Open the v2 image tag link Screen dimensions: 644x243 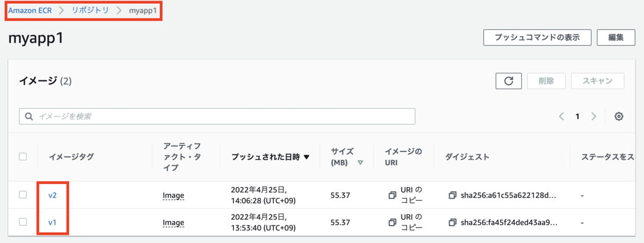click(53, 195)
